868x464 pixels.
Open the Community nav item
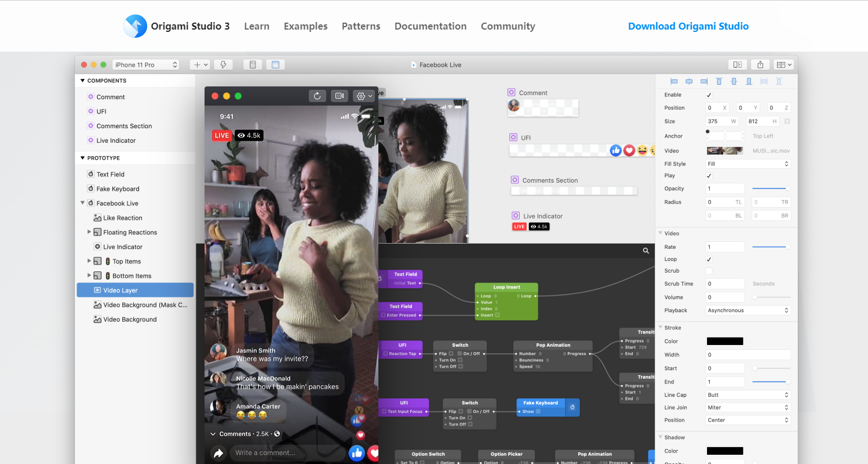[x=508, y=26]
